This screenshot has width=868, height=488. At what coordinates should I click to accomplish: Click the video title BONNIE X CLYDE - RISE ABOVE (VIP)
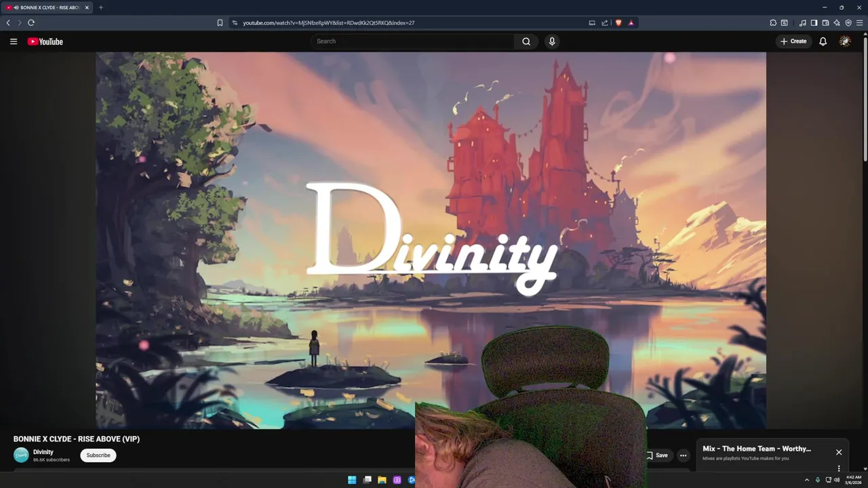(77, 439)
